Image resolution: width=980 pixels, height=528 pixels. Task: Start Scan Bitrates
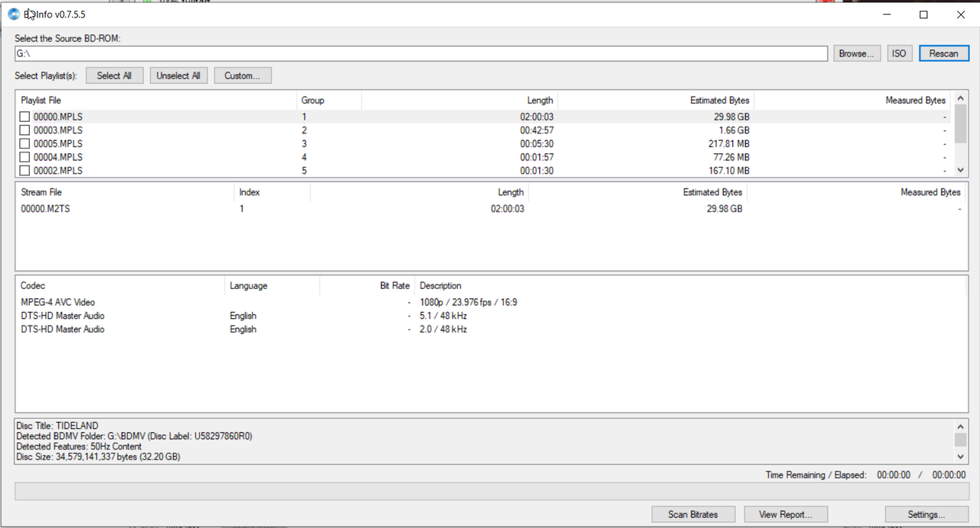694,514
